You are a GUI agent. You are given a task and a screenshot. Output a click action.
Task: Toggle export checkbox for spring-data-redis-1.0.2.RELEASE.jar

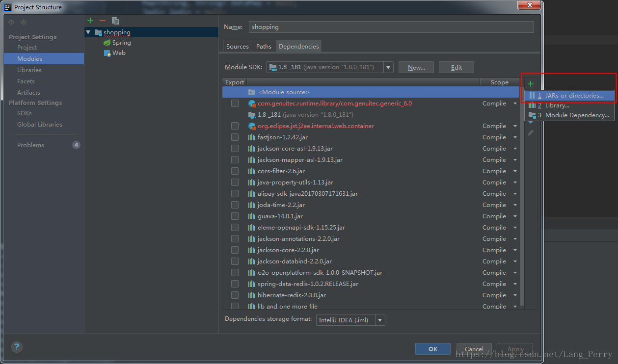pyautogui.click(x=235, y=284)
